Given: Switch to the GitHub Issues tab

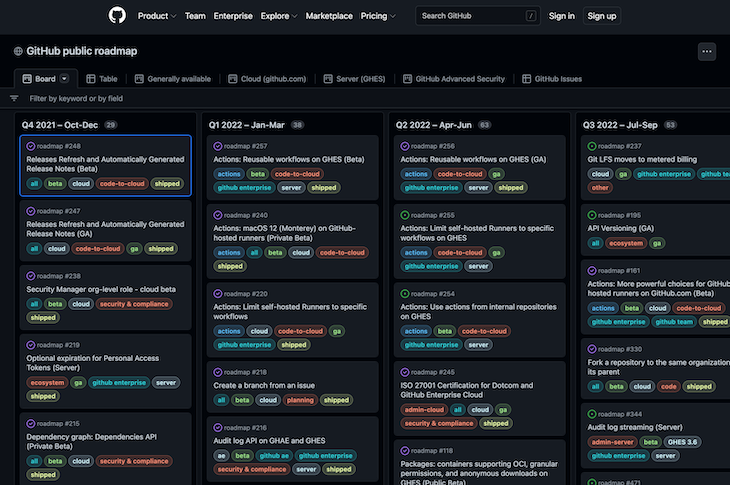Looking at the screenshot, I should 552,79.
